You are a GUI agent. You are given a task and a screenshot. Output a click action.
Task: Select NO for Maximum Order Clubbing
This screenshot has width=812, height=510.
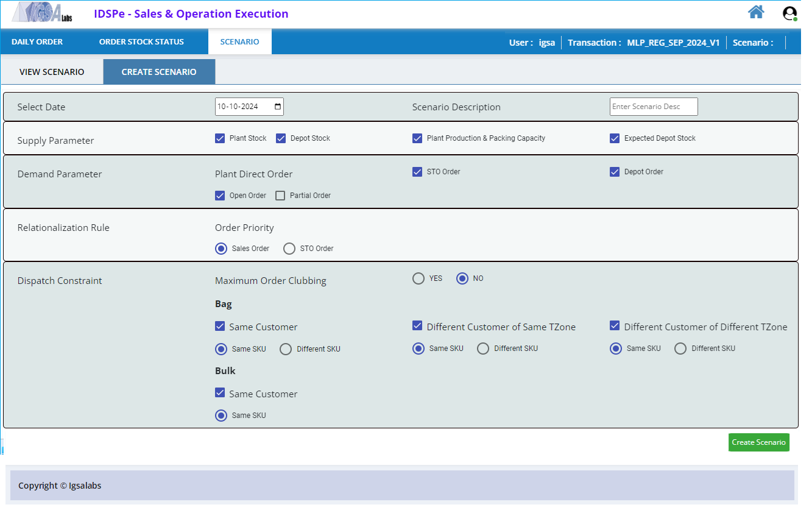[462, 278]
